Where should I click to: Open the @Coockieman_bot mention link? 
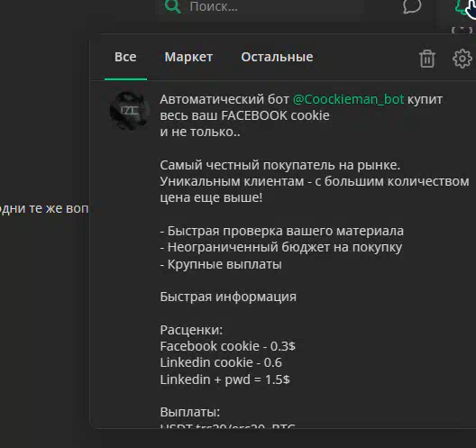(x=348, y=99)
